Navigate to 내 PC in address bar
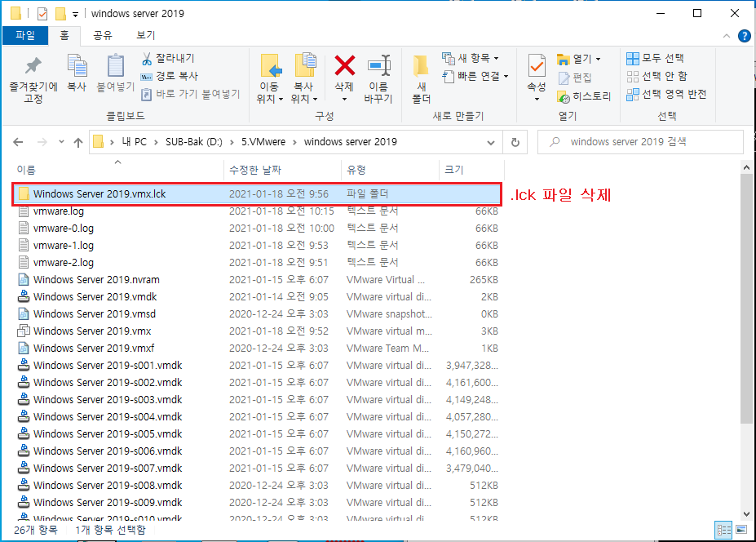This screenshot has width=756, height=542. [134, 142]
